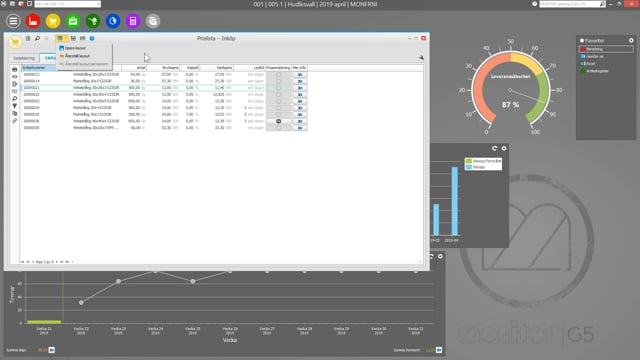This screenshot has width=640, height=360.
Task: Open the yellow Purchase cart module
Action: point(53,21)
